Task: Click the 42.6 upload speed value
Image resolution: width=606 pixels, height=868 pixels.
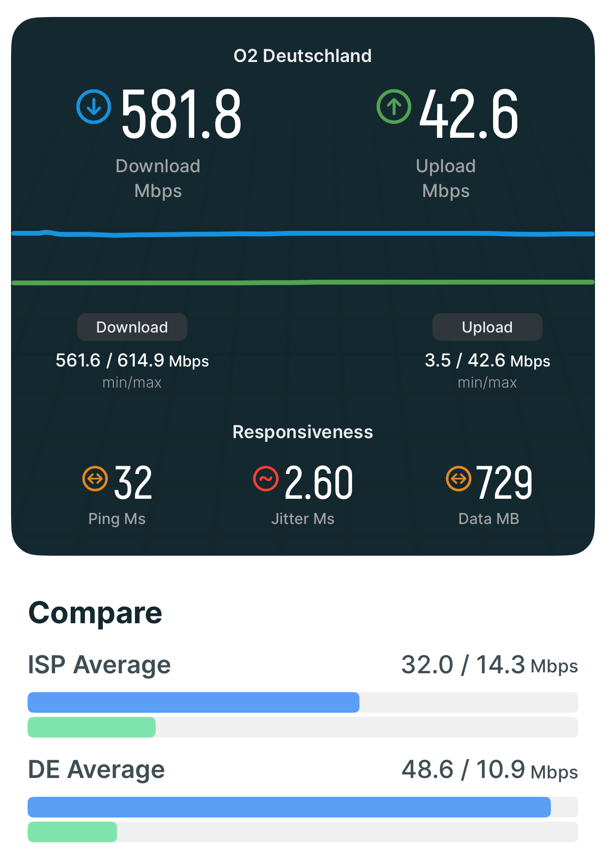Action: (x=469, y=114)
